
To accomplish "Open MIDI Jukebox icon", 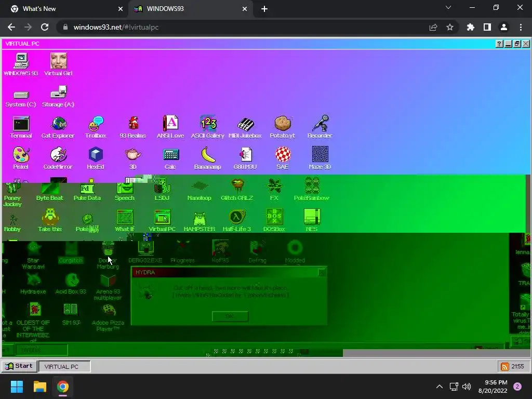I will click(245, 128).
